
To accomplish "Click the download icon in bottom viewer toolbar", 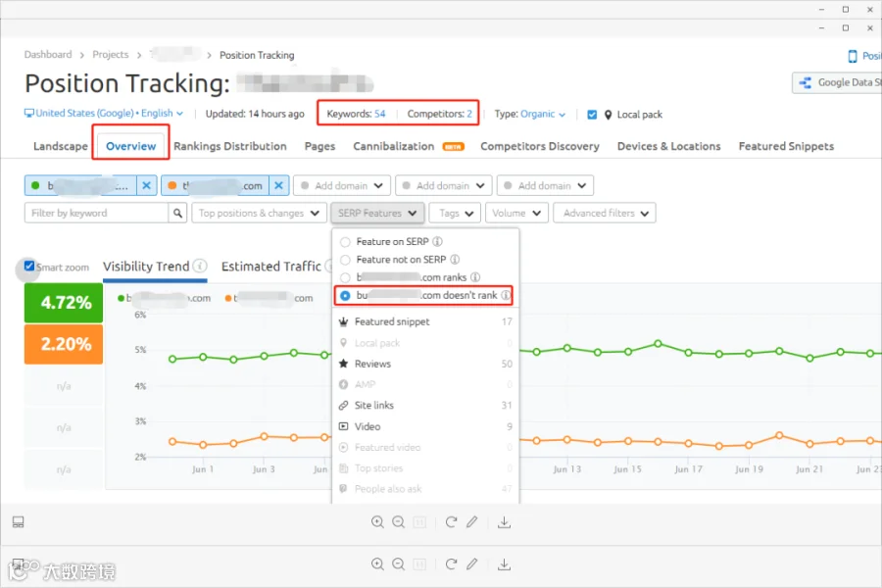I will [504, 563].
